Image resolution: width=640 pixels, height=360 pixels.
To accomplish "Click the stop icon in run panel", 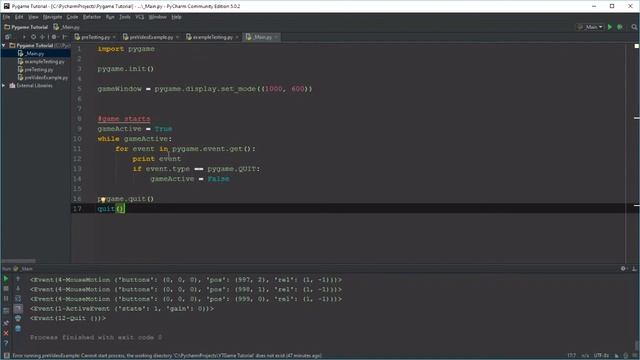I will pos(6,289).
